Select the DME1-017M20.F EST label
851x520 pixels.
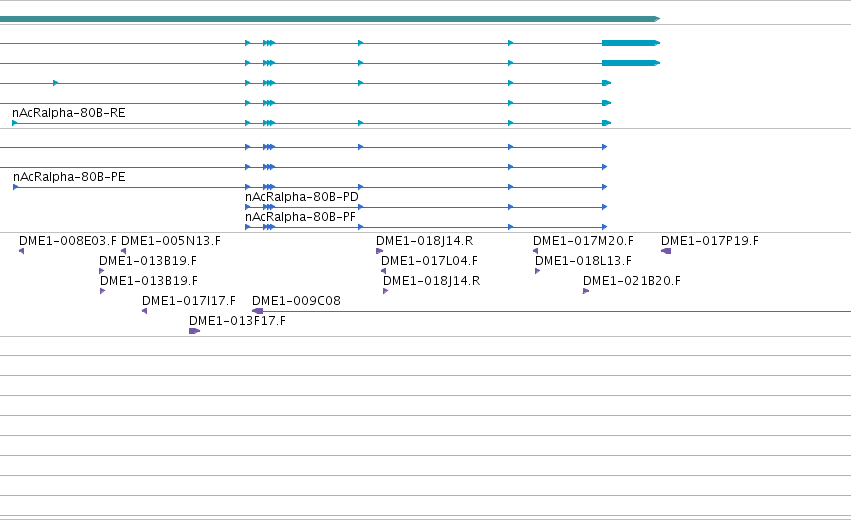point(583,241)
